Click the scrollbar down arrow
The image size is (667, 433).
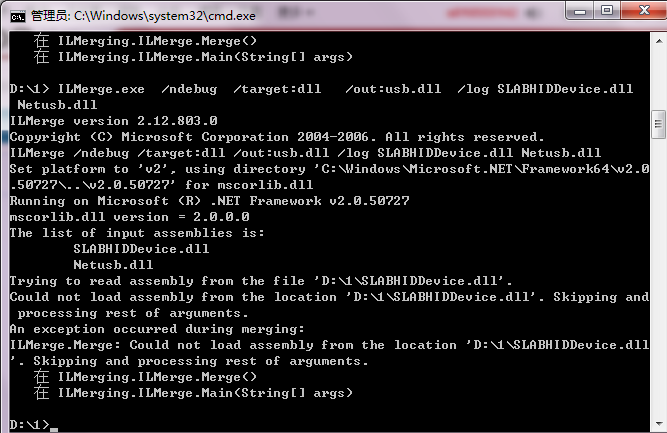point(658,424)
